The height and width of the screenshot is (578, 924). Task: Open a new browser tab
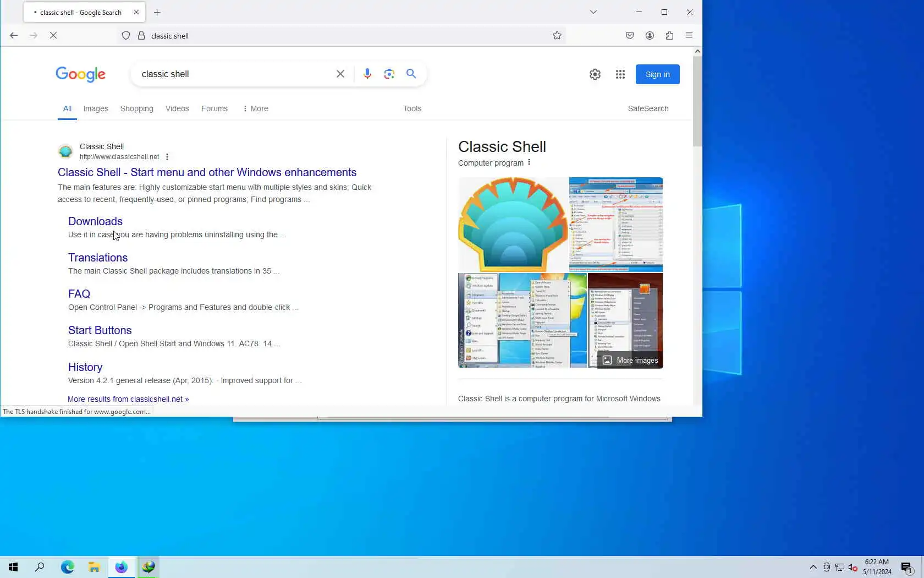pyautogui.click(x=157, y=12)
